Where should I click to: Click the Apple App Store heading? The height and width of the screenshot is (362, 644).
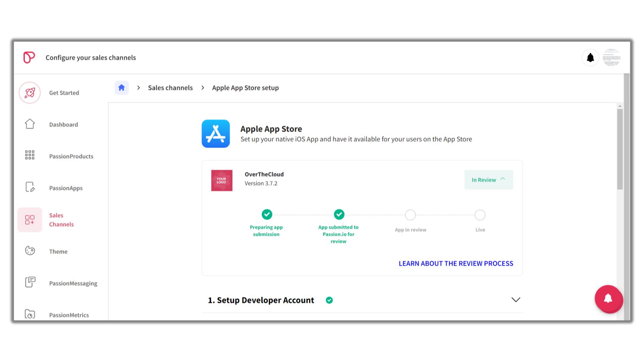click(x=271, y=129)
